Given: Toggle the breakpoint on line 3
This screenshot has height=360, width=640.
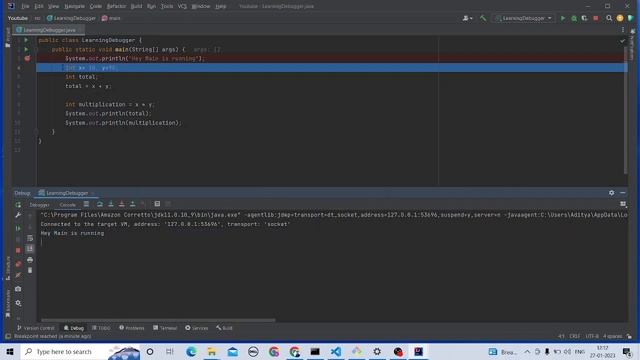Looking at the screenshot, I should pyautogui.click(x=27, y=58).
